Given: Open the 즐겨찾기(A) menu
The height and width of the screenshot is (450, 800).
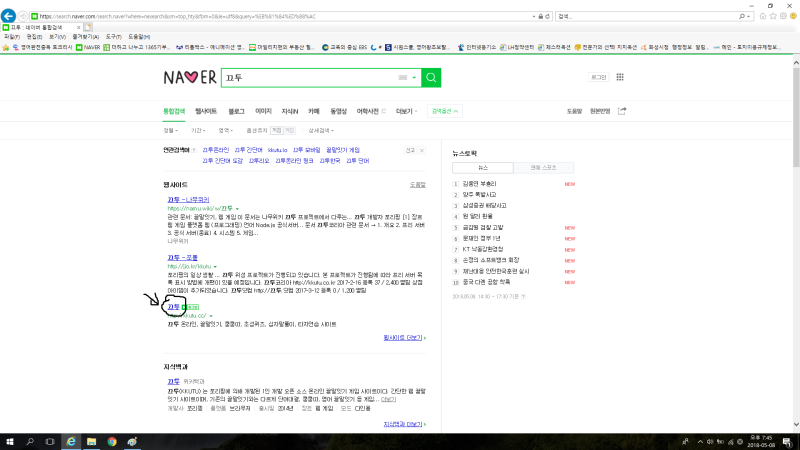Looking at the screenshot, I should coord(85,37).
